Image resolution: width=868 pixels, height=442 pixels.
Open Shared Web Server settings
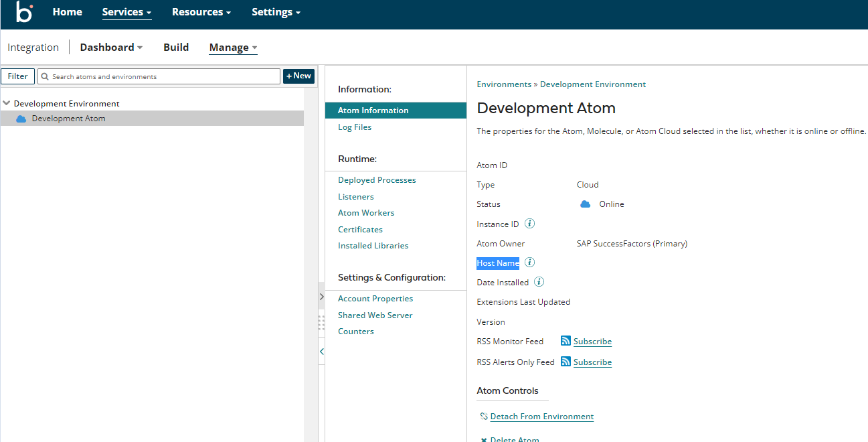(x=375, y=315)
